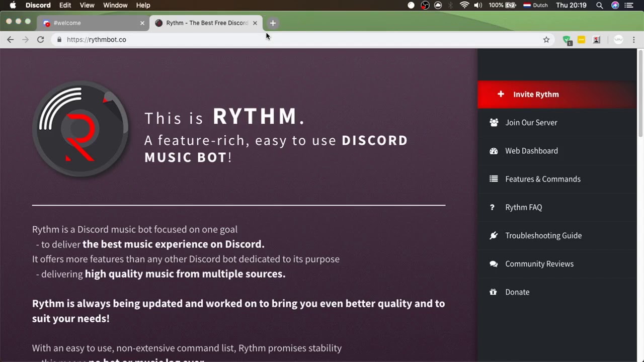Click the Thu 20:19 clock

pyautogui.click(x=571, y=5)
